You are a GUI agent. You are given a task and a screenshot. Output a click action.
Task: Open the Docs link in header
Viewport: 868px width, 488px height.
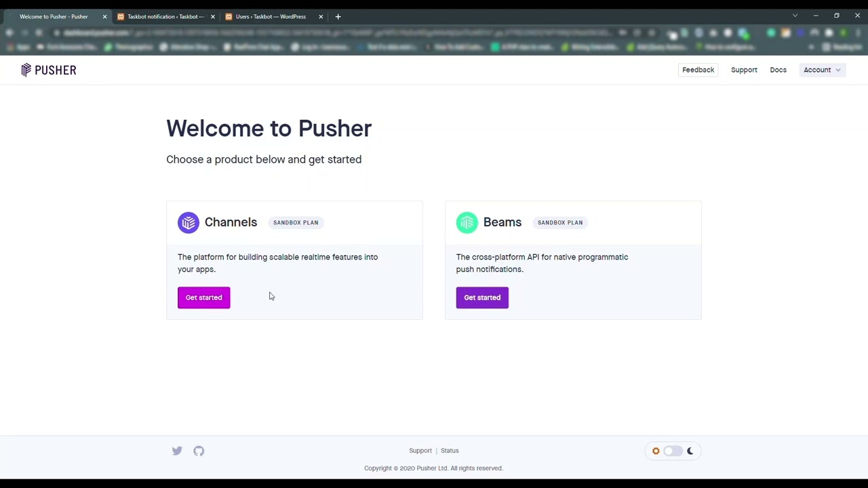pyautogui.click(x=778, y=70)
